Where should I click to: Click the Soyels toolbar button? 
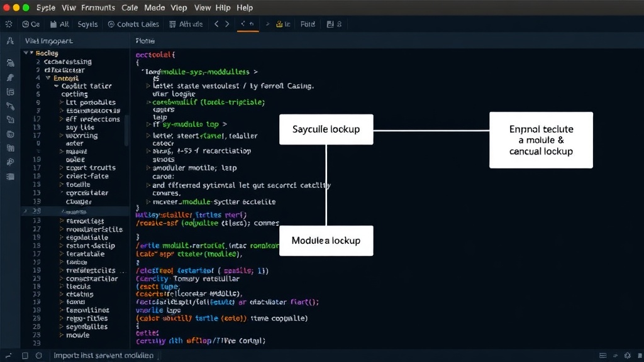[88, 25]
